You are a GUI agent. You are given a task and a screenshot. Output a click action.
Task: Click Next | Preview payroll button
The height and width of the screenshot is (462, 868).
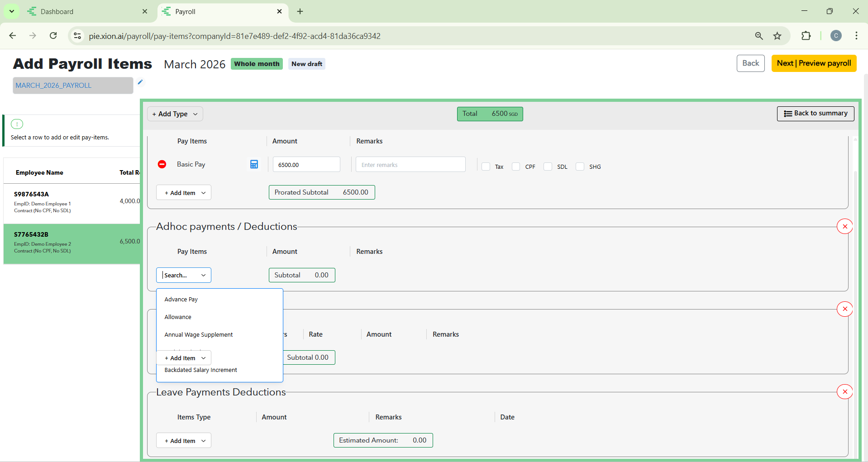pos(814,63)
